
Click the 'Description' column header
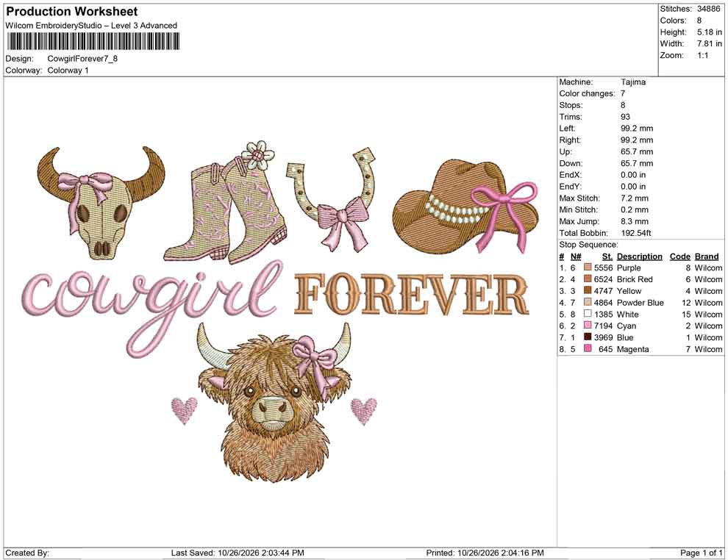[639, 256]
